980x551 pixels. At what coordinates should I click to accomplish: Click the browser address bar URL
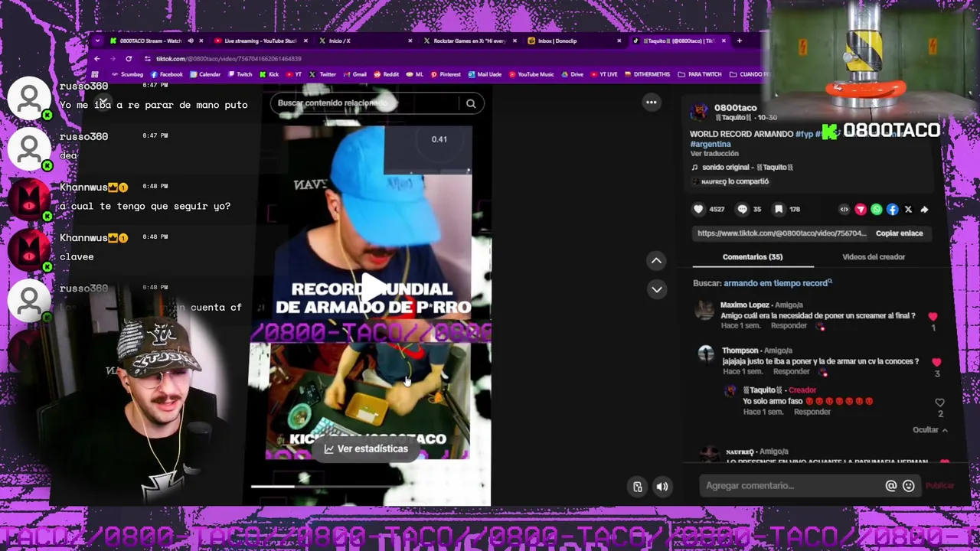(x=228, y=59)
